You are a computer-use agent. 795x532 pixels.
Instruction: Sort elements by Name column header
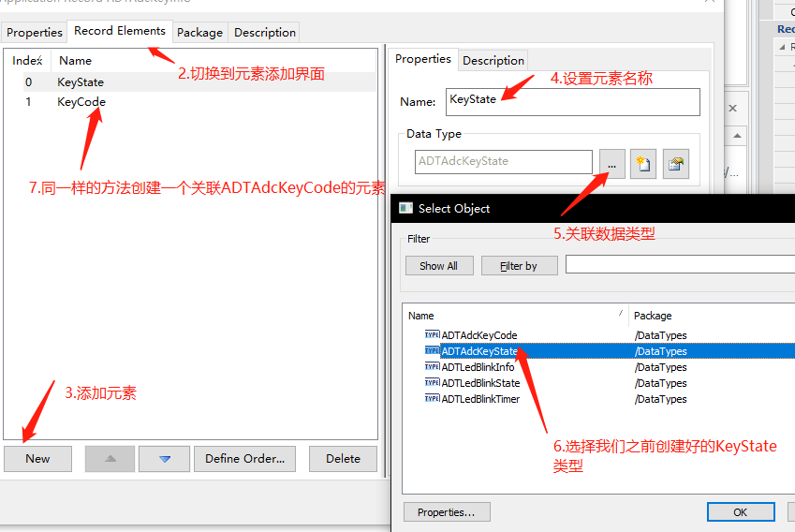213,61
